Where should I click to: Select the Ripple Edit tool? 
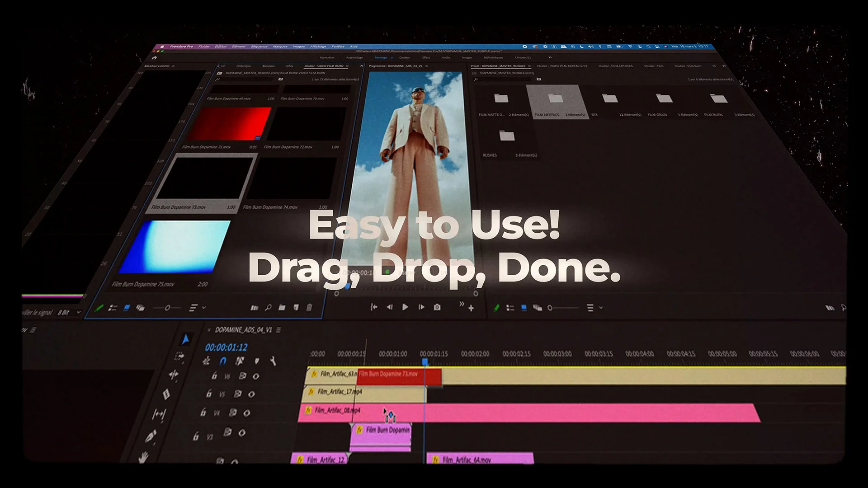174,375
